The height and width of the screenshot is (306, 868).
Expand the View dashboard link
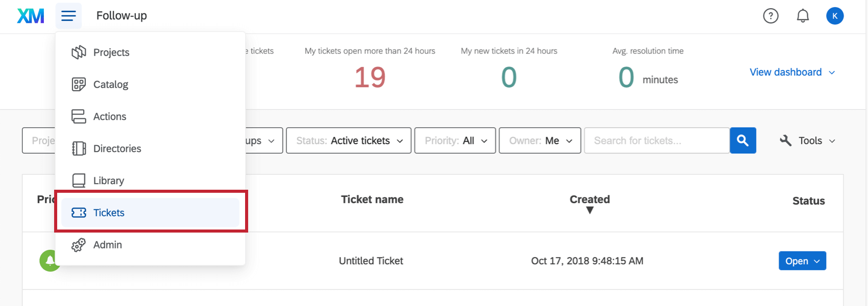coord(792,72)
